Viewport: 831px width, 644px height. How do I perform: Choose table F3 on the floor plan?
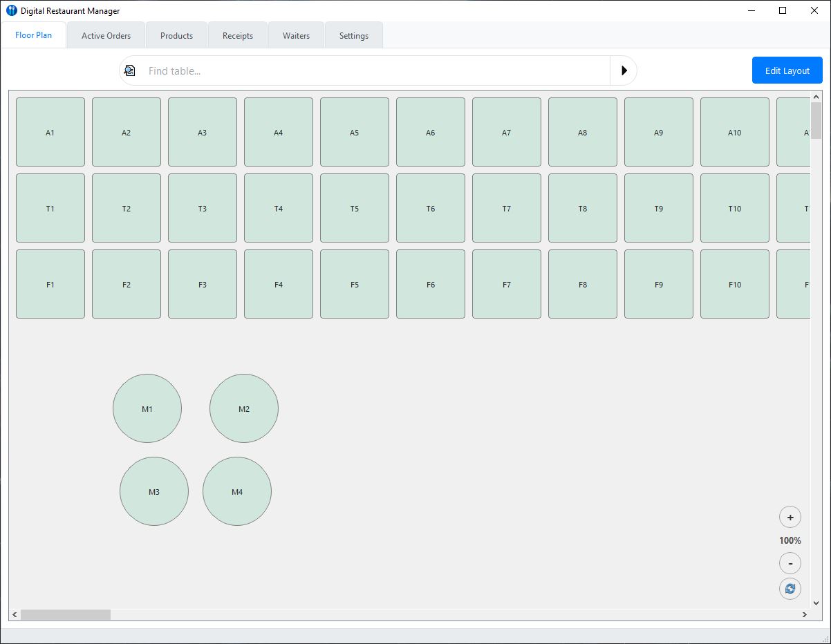[203, 284]
